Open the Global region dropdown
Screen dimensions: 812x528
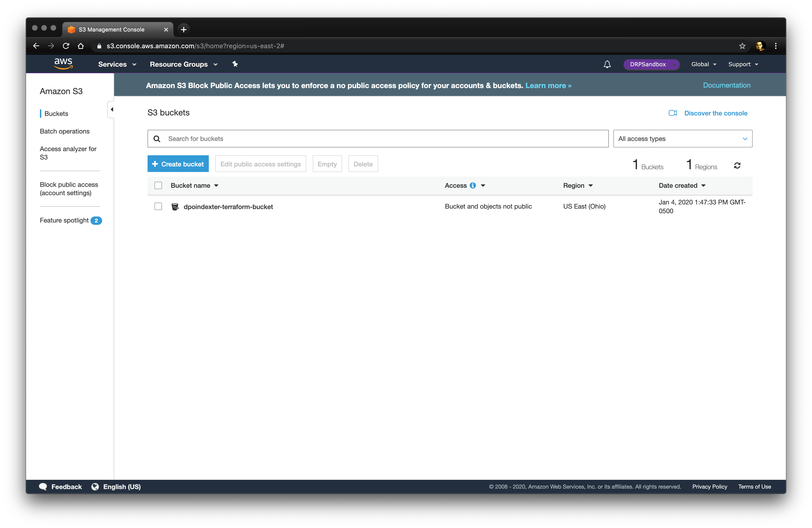[703, 64]
